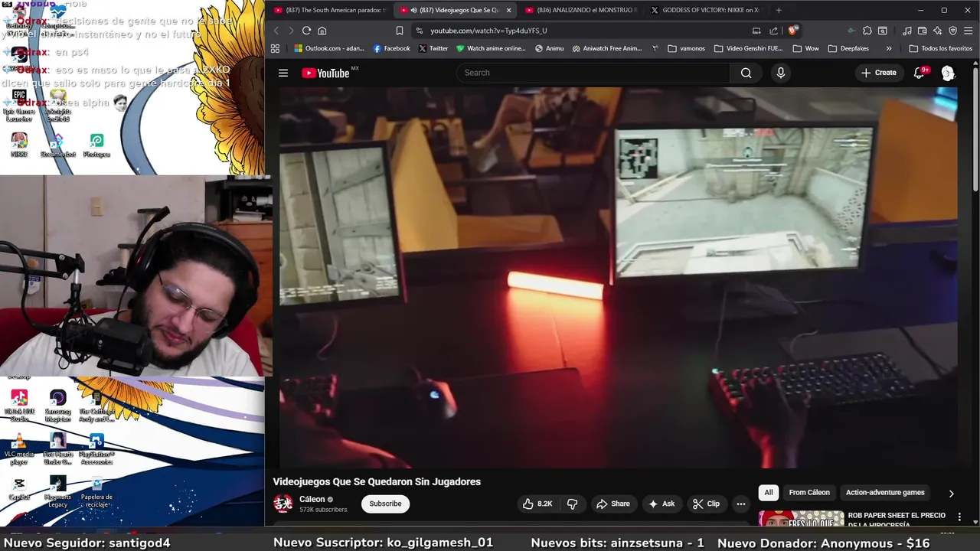The width and height of the screenshot is (980, 551).
Task: Select the Action-adventure games chip
Action: click(x=885, y=493)
